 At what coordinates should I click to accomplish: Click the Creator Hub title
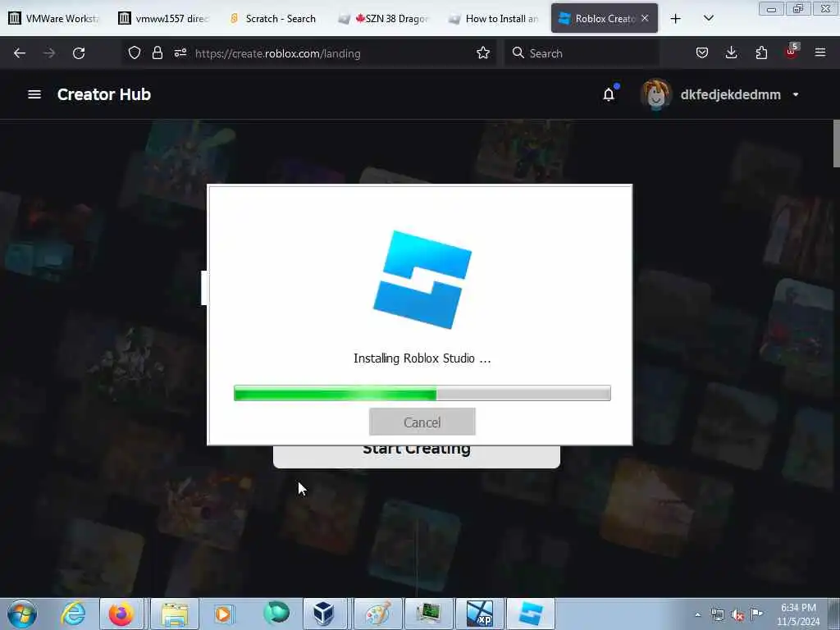pyautogui.click(x=104, y=94)
